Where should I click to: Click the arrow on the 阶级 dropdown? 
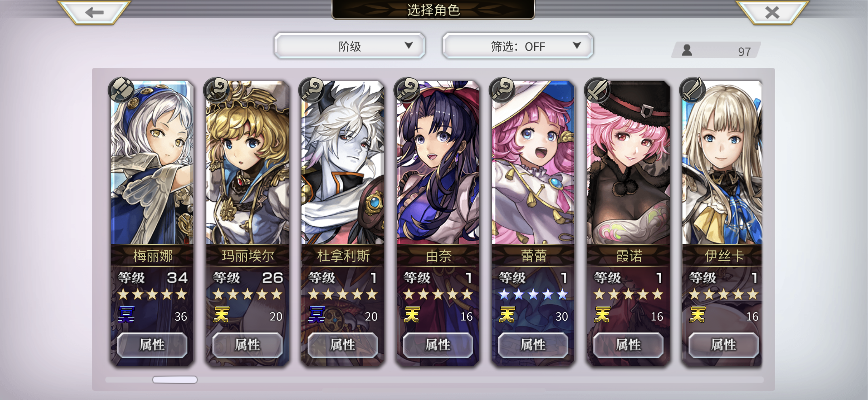409,45
